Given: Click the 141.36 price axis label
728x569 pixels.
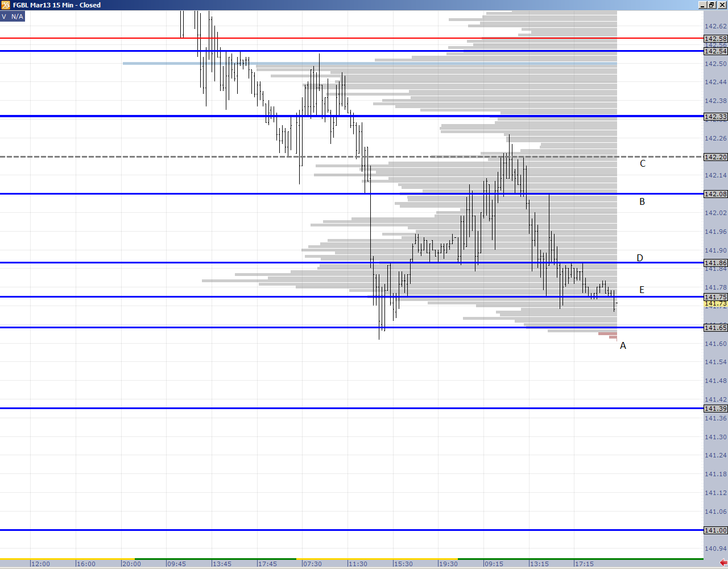Looking at the screenshot, I should 715,418.
